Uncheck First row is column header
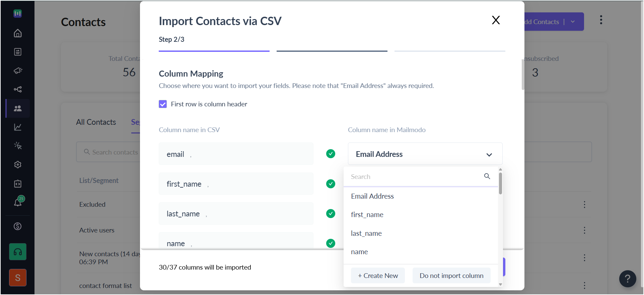 (163, 104)
